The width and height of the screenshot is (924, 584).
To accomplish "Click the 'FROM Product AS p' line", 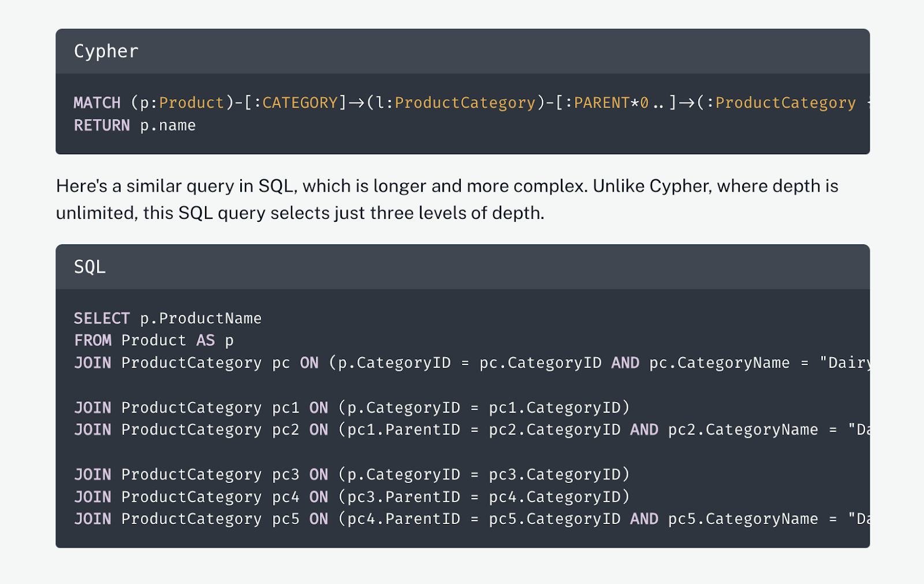I will click(154, 340).
